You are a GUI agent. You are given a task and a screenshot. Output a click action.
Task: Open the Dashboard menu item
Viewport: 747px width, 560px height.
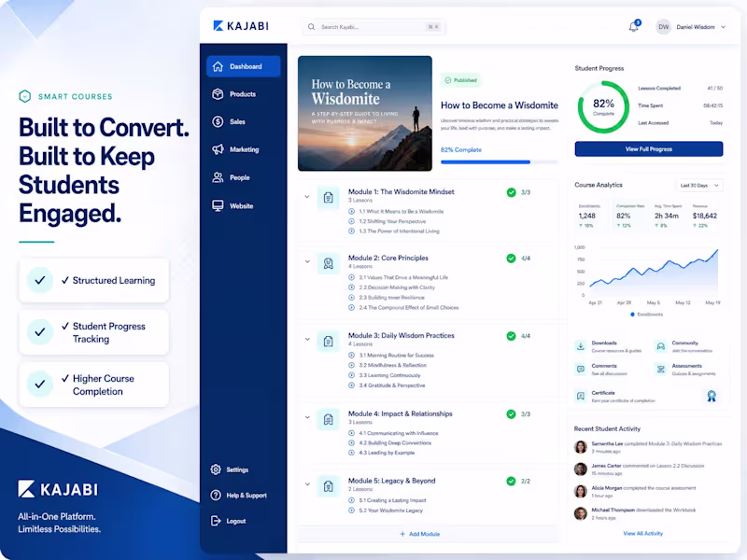(244, 66)
